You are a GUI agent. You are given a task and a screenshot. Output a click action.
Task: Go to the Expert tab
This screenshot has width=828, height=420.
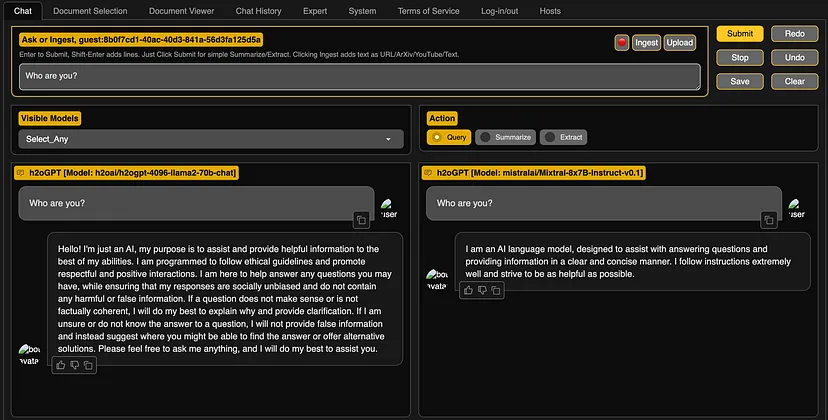[315, 11]
